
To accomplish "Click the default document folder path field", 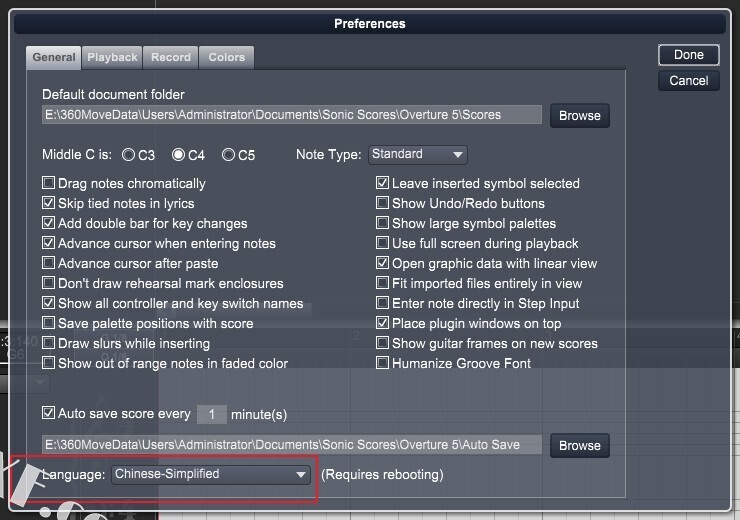I will (x=291, y=115).
